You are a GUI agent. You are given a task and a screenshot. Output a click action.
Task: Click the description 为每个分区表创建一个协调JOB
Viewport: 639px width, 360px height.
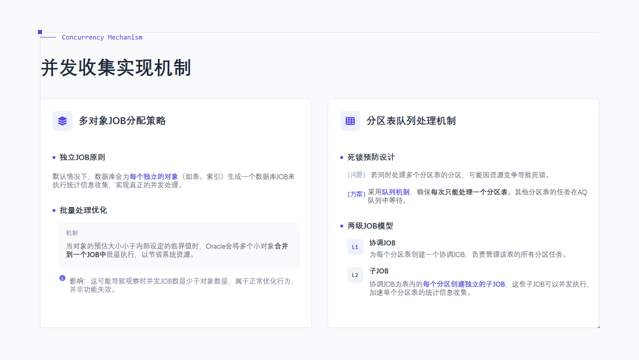[468, 254]
